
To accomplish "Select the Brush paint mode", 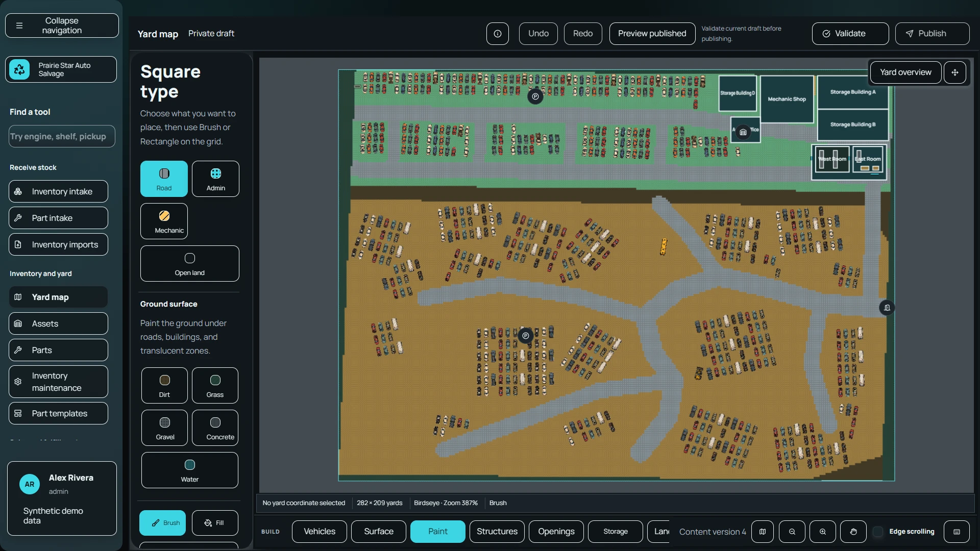I will [162, 523].
